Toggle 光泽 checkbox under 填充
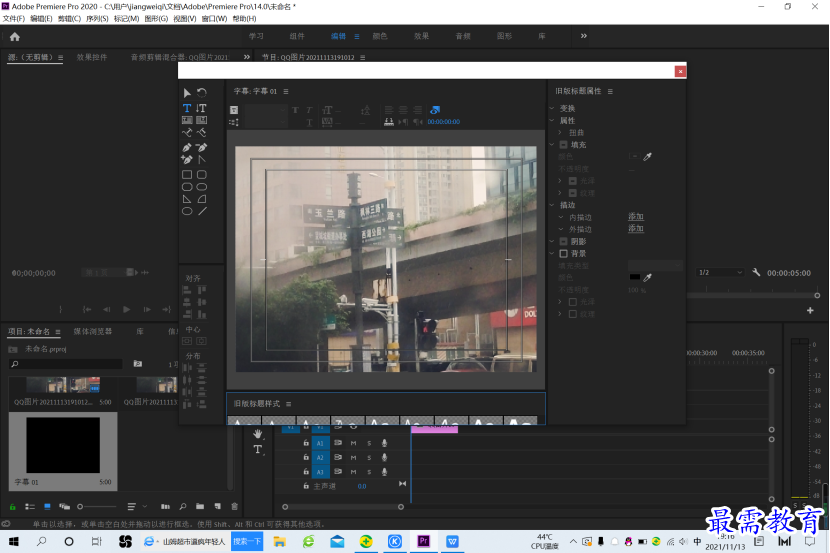This screenshot has height=553, width=830. tap(573, 181)
